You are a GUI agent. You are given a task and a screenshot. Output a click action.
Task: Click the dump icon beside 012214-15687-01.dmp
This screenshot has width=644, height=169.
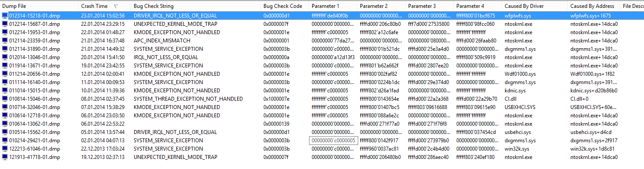click(5, 24)
